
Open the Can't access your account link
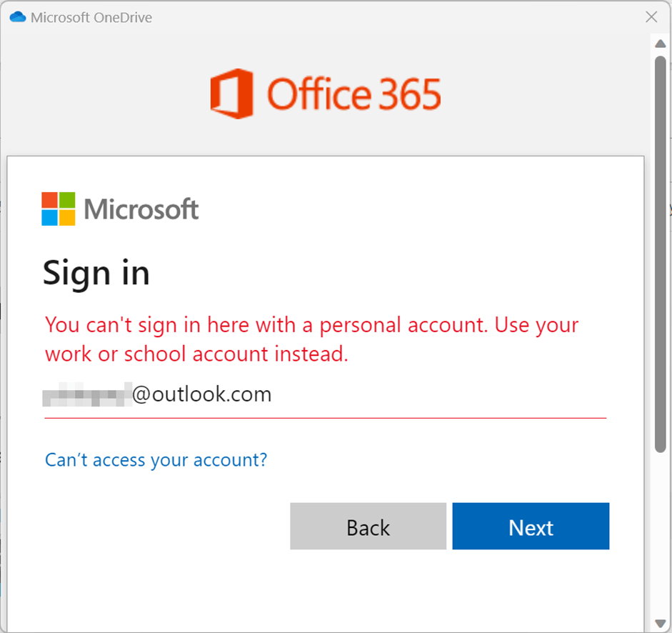click(x=156, y=460)
